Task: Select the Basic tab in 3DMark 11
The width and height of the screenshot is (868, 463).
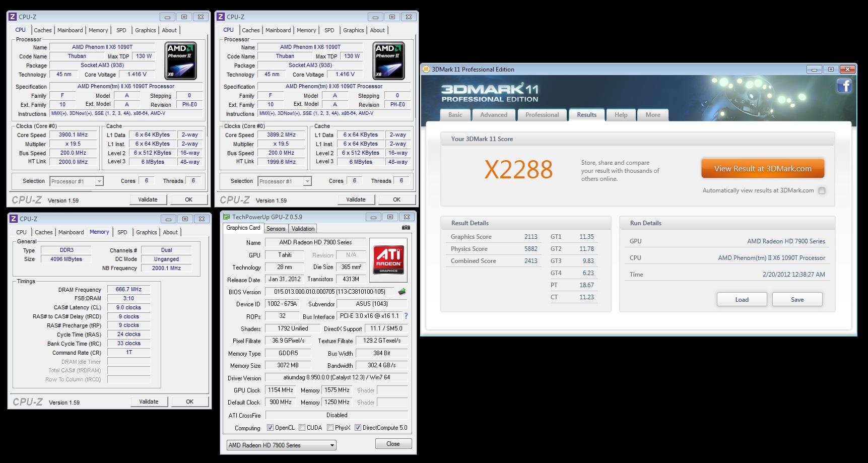Action: click(x=455, y=115)
